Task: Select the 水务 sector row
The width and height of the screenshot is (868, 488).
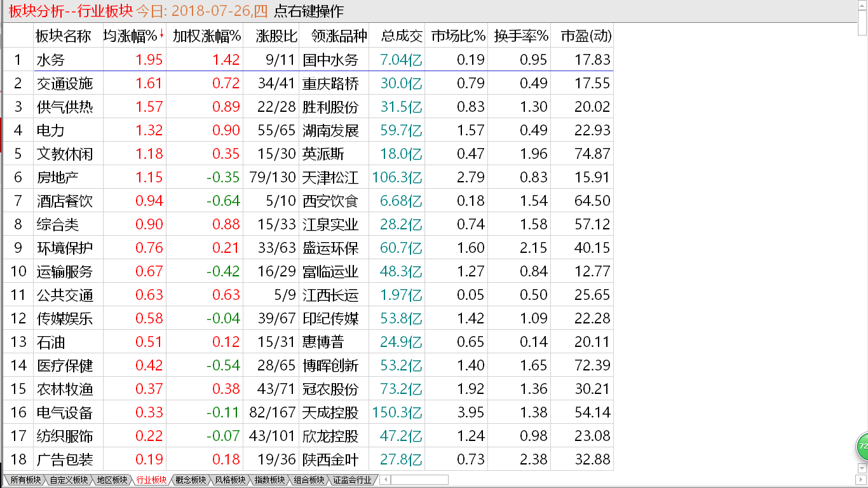Action: [x=308, y=60]
